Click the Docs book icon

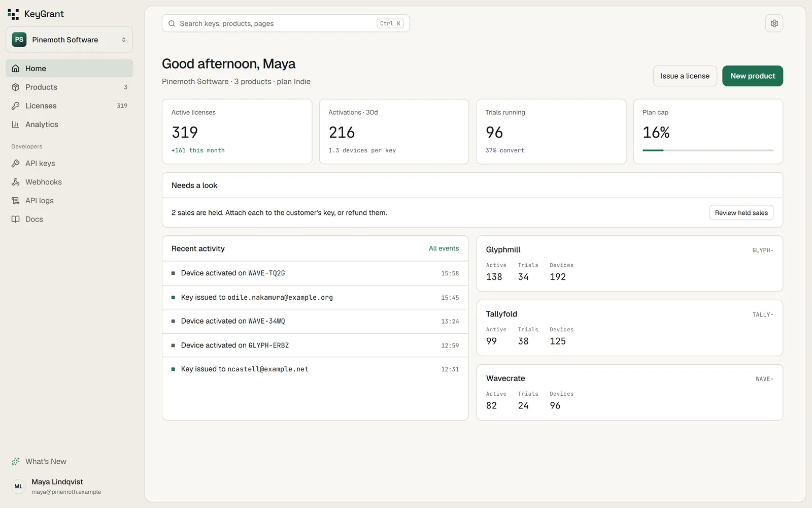[x=16, y=219]
